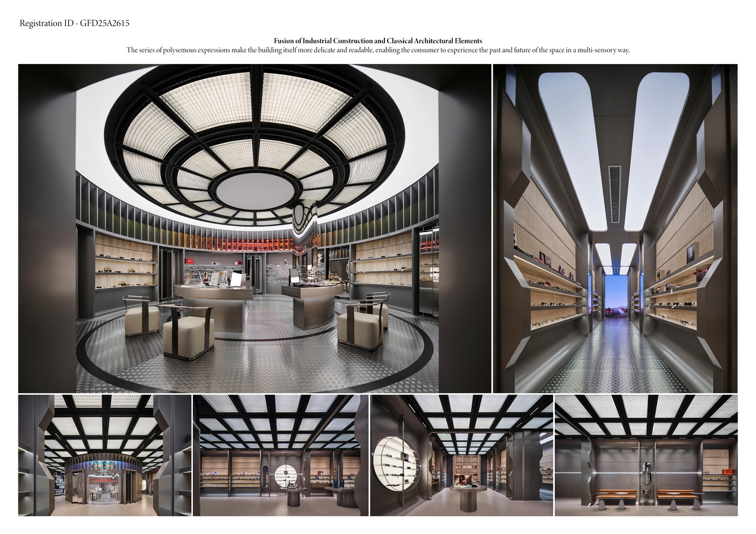This screenshot has width=756, height=534.
Task: Click the polysemous expressions description sentence
Action: pos(377,50)
